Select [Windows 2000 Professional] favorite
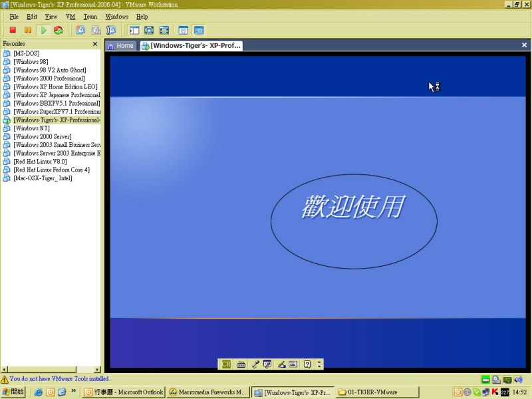 click(x=49, y=78)
